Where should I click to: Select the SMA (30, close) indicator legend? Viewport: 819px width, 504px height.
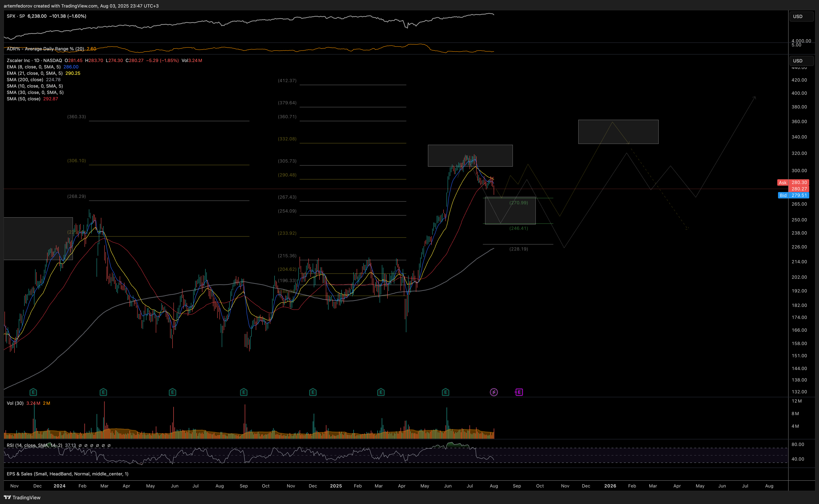[x=35, y=92]
